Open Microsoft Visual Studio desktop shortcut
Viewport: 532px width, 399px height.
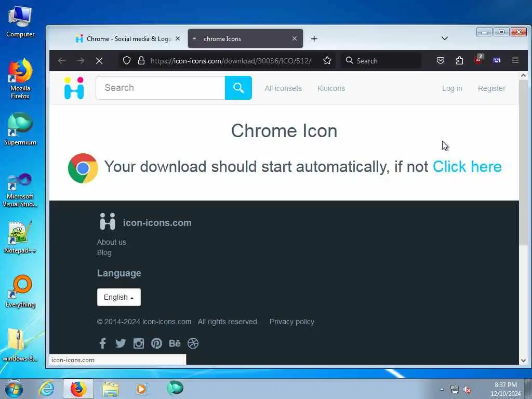[x=20, y=190]
